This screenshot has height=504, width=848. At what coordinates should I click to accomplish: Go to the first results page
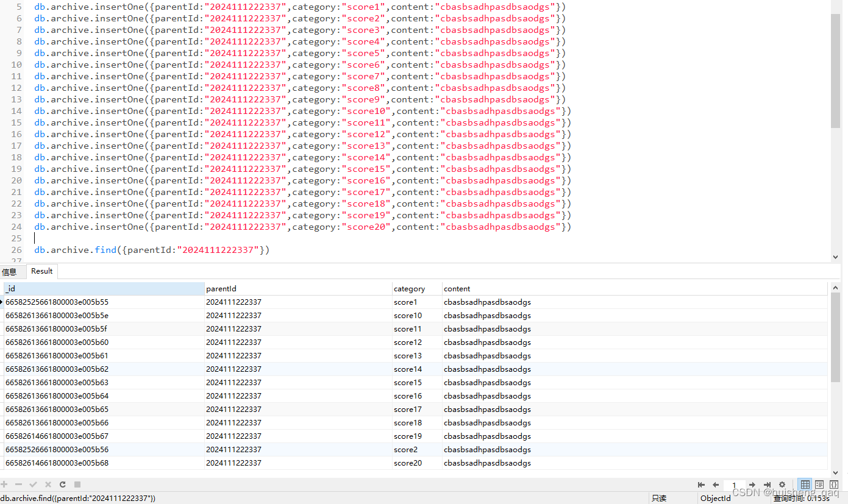click(701, 485)
